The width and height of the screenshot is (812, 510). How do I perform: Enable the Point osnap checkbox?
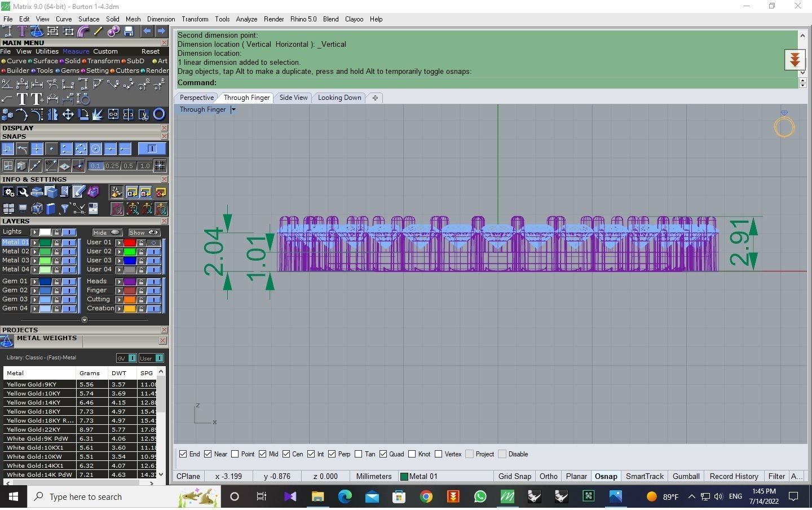(235, 454)
